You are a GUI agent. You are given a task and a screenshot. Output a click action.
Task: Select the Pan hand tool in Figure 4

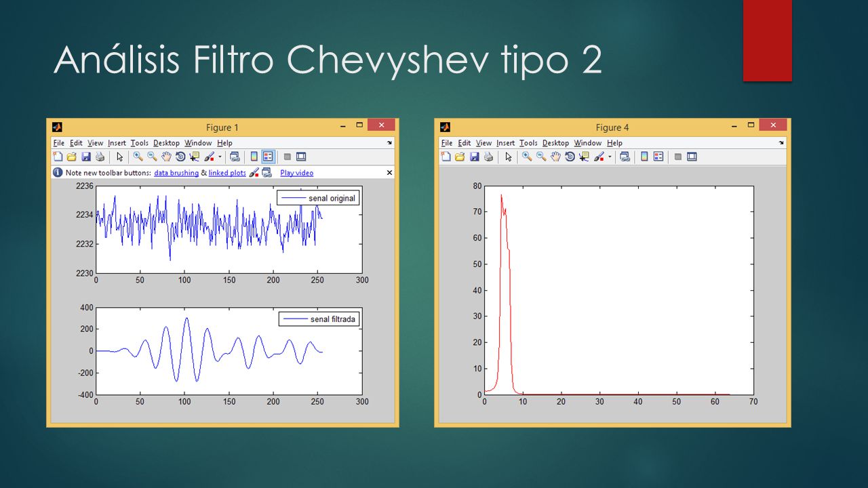(x=555, y=157)
